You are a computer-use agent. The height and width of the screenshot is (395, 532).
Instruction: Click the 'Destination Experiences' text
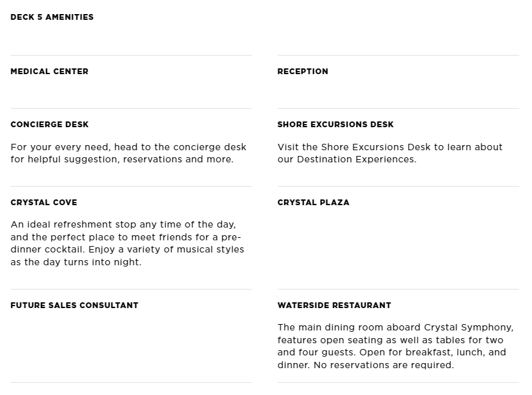pyautogui.click(x=356, y=159)
